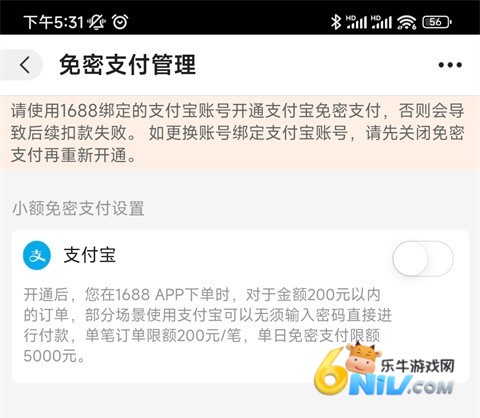Screen dimensions: 480x418
Task: Tap the 小额免密支付设置 section header
Action: pyautogui.click(x=78, y=209)
